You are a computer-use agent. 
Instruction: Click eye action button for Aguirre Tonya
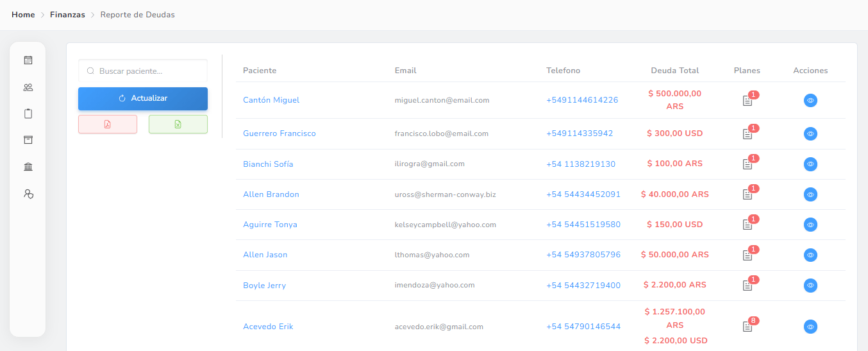point(810,225)
